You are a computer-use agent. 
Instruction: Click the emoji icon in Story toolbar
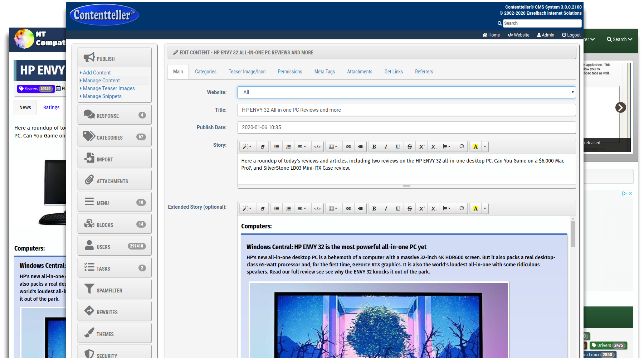point(462,146)
